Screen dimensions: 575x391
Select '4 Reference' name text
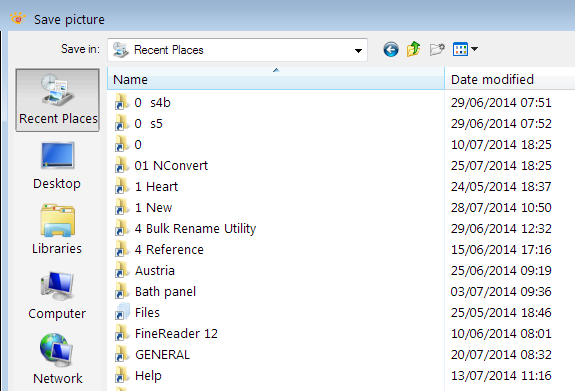click(x=169, y=249)
